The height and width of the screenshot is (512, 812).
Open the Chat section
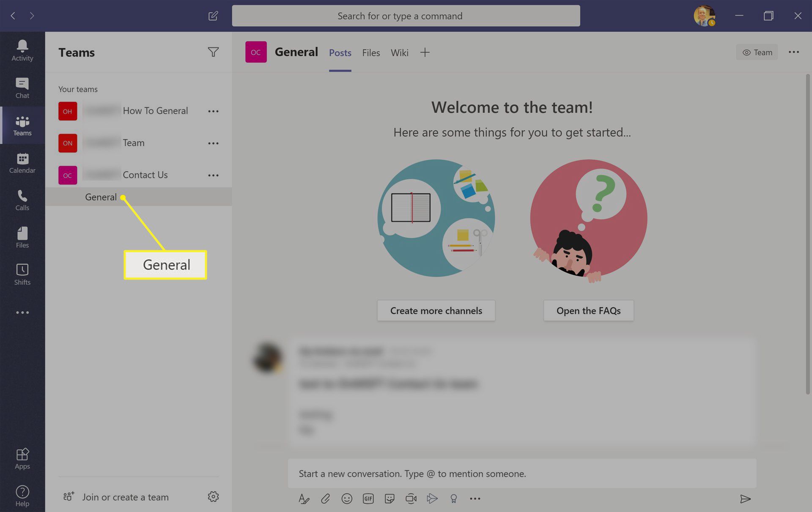click(x=22, y=87)
